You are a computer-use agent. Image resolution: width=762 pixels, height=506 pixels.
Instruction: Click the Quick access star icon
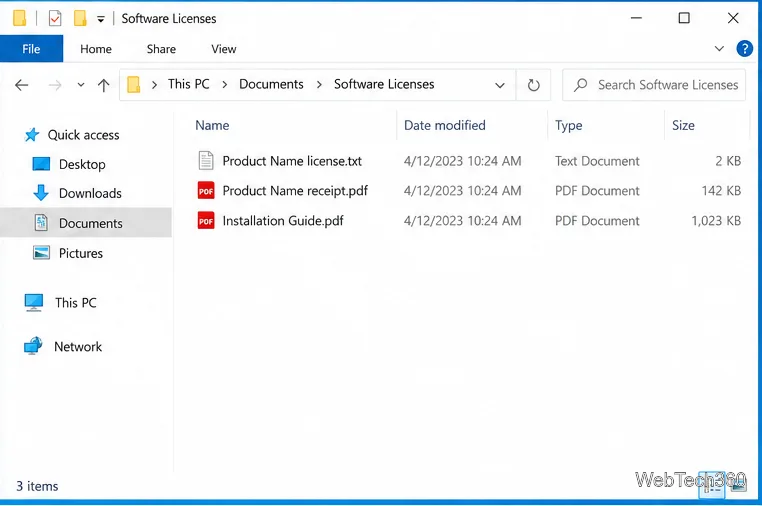(x=32, y=135)
